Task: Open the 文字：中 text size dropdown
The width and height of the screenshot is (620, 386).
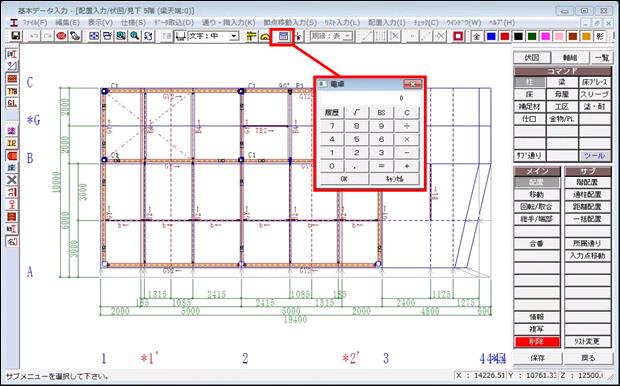Action: pyautogui.click(x=213, y=36)
